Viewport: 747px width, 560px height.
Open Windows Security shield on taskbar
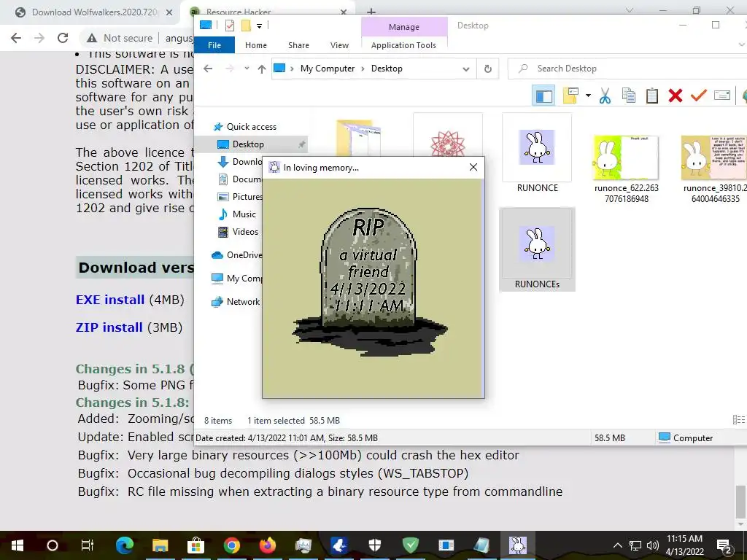click(x=375, y=545)
